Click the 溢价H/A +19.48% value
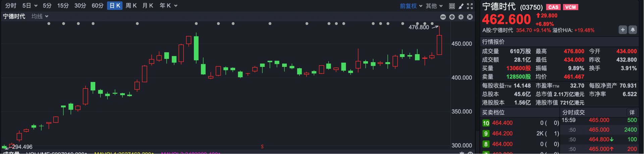644x154 pixels. (584, 30)
